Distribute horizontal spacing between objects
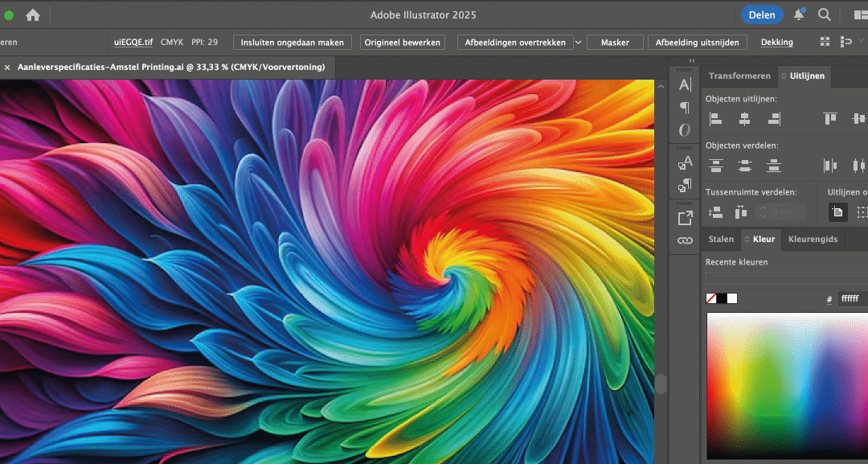The height and width of the screenshot is (464, 868). tap(741, 212)
